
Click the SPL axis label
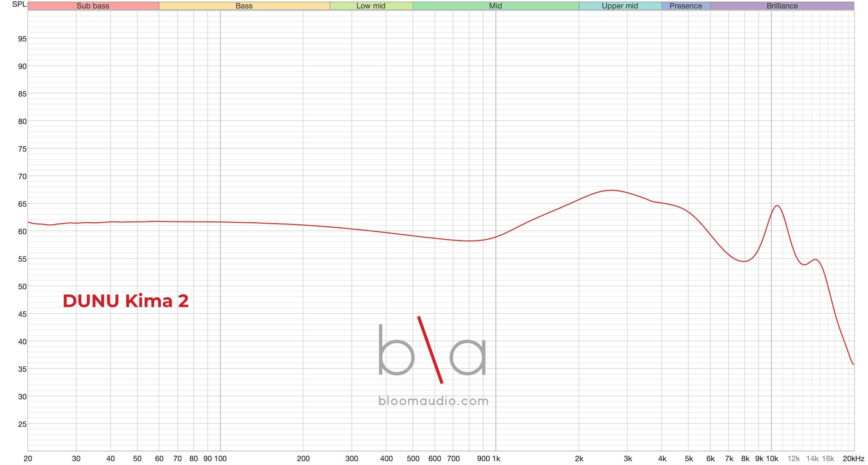coord(19,4)
